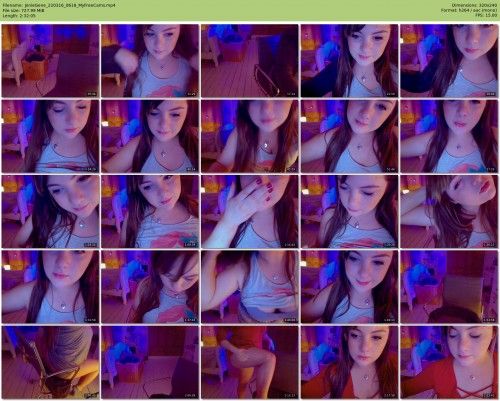This screenshot has width=500, height=401.
Task: Open thumbnail of empty room with wooden floor, top row
Action: [250, 61]
